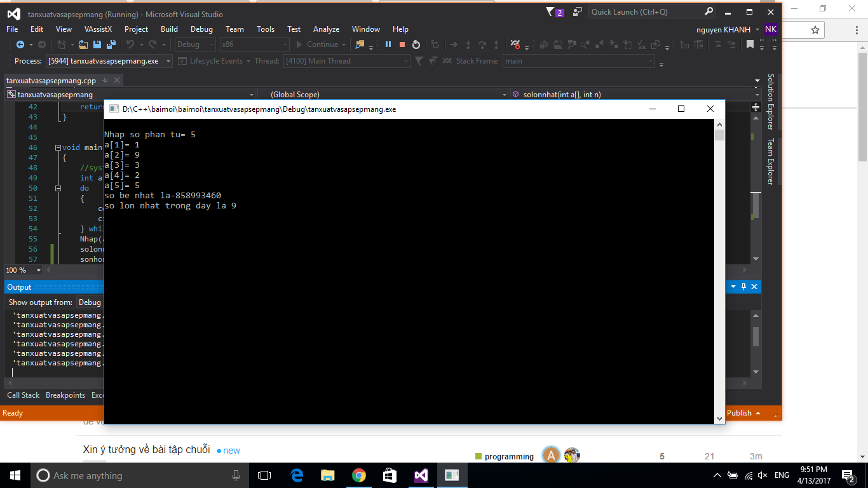
Task: Stop debugging with the red square
Action: click(x=402, y=44)
